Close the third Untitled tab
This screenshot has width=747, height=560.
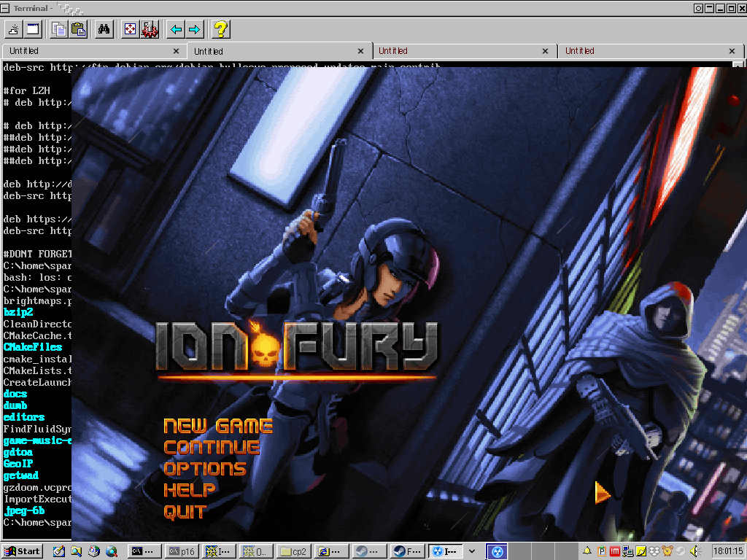click(x=546, y=51)
